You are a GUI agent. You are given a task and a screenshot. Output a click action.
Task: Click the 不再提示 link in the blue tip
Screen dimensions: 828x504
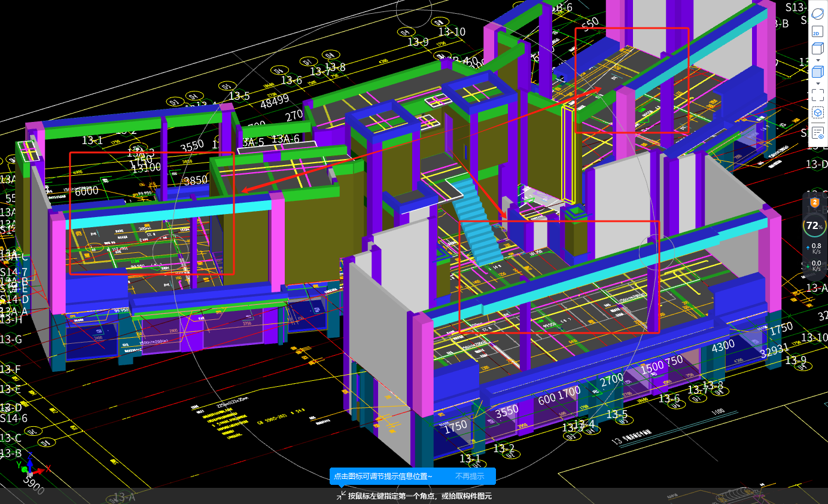[470, 476]
